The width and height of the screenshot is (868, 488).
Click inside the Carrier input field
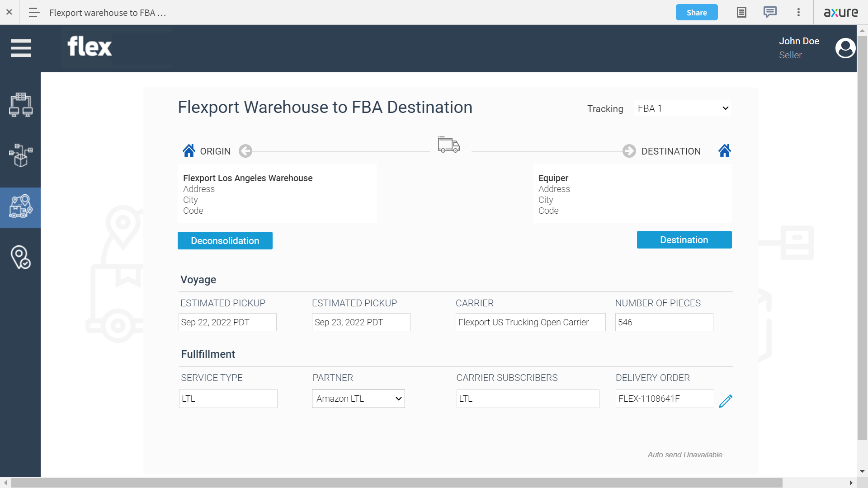click(x=530, y=322)
